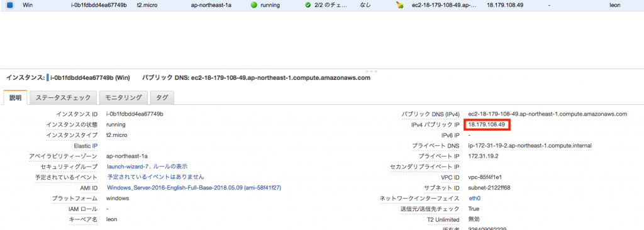The height and width of the screenshot is (230, 644).
Task: Toggle the checkbox for the Win instance
Action: point(10,5)
